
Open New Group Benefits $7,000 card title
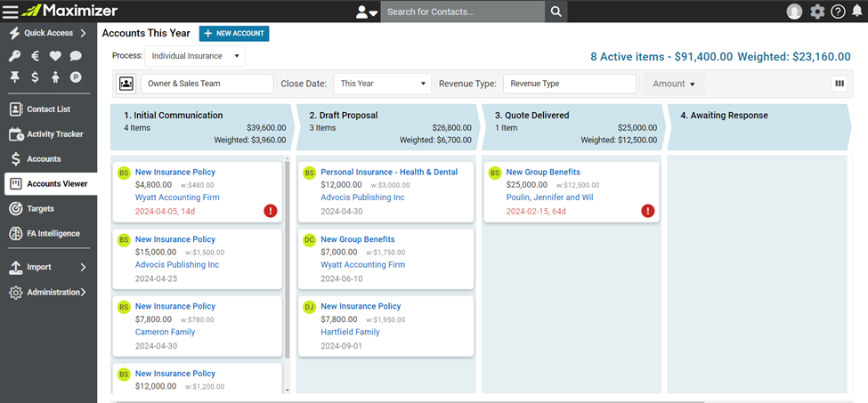tap(358, 239)
